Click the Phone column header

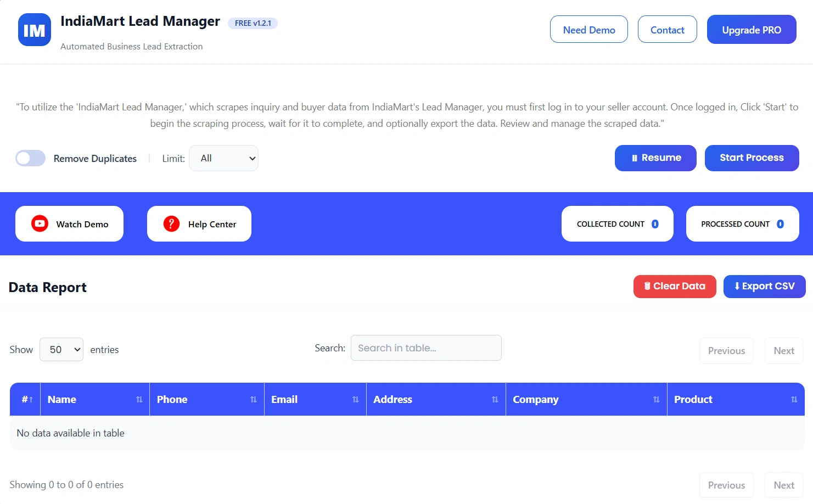(207, 399)
